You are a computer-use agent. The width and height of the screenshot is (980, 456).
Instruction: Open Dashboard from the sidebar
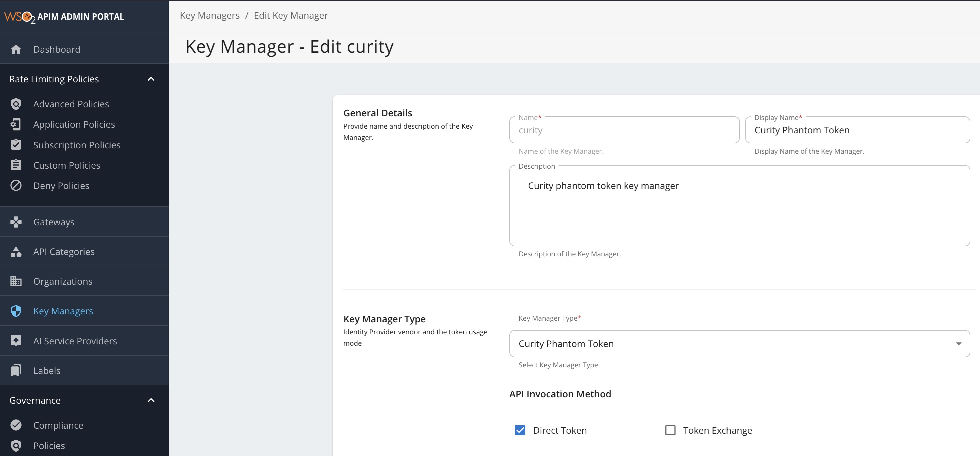85,49
